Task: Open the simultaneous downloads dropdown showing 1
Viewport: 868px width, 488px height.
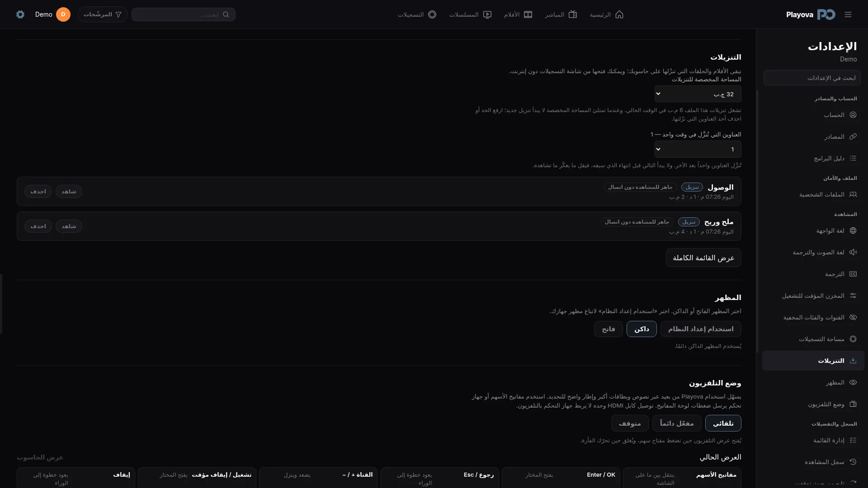Action: (698, 149)
